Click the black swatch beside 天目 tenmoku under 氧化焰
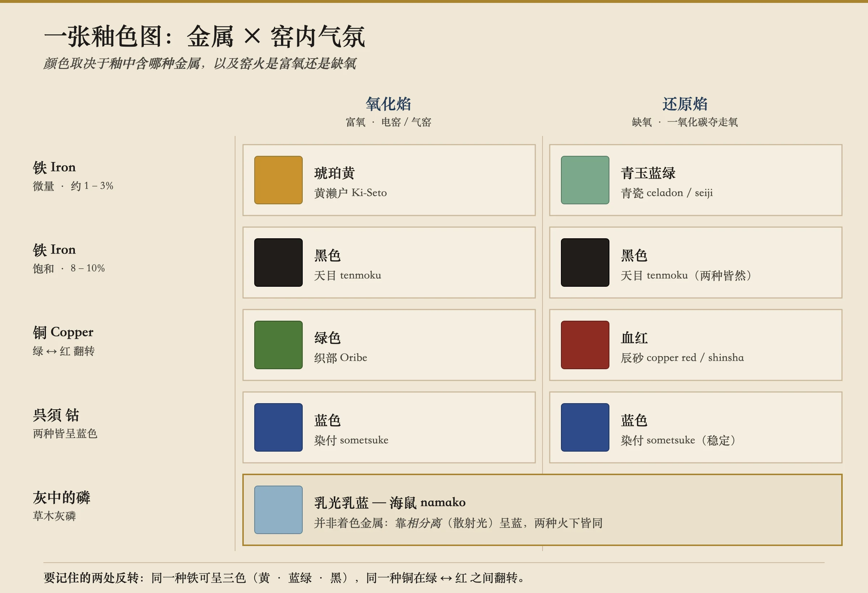The image size is (868, 593). coord(278,263)
